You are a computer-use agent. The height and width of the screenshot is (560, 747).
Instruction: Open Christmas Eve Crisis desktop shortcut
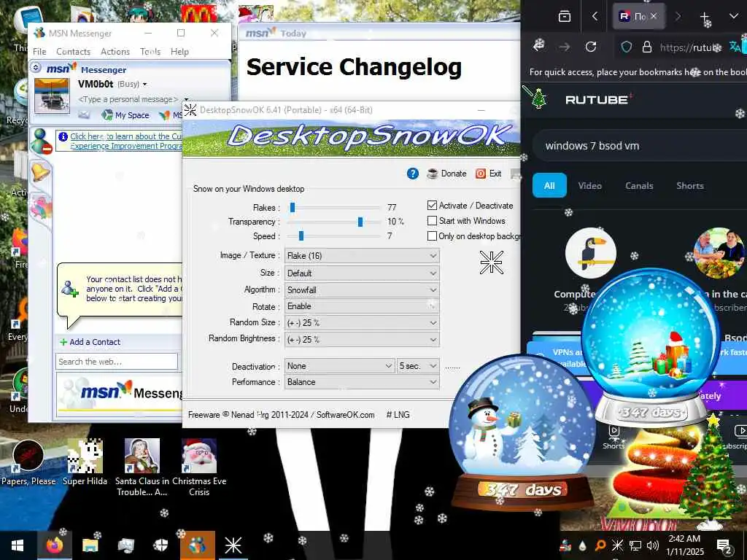(x=199, y=467)
